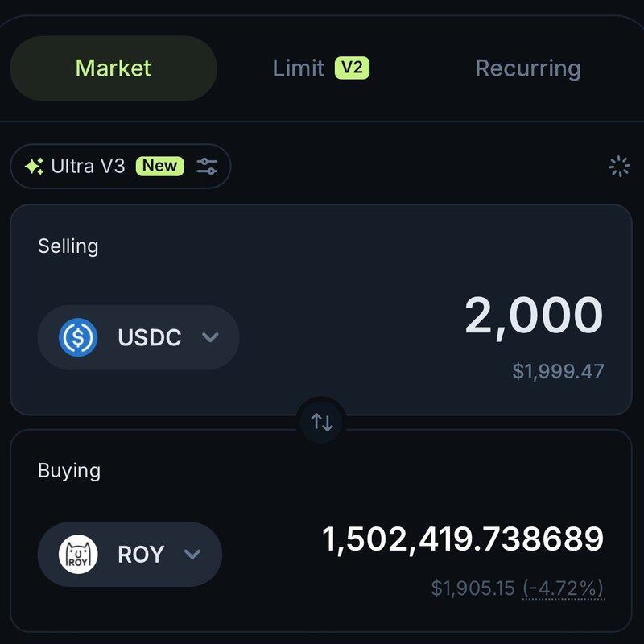Screen dimensions: 644x644
Task: Expand the USDC token dropdown chevron
Action: point(210,337)
